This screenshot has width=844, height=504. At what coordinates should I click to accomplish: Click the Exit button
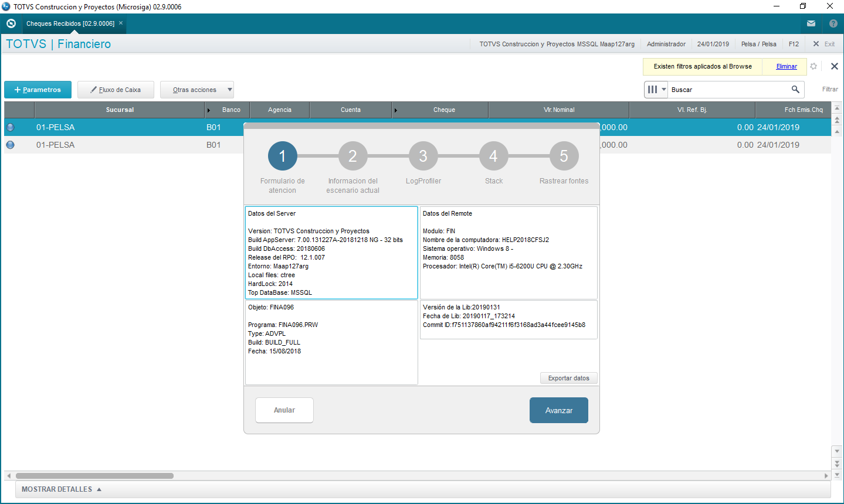(823, 44)
